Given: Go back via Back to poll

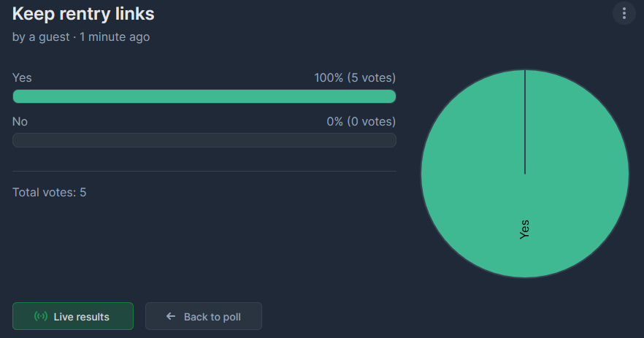Looking at the screenshot, I should point(203,316).
